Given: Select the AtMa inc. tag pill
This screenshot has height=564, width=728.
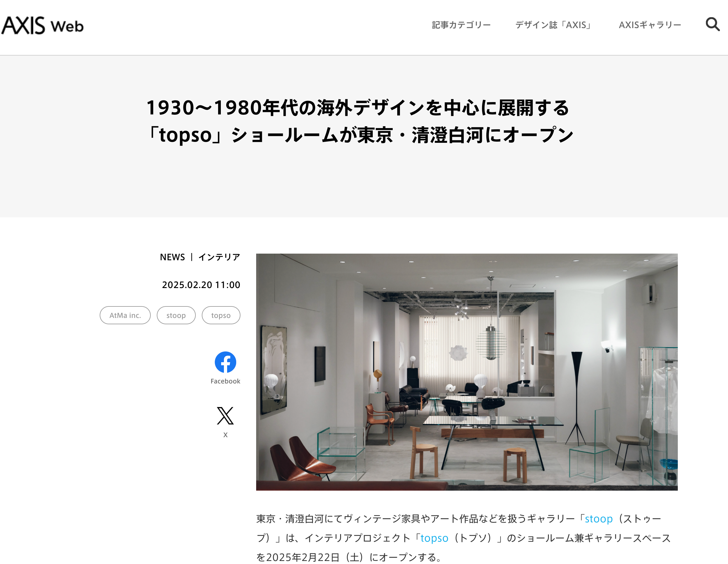Looking at the screenshot, I should [x=125, y=315].
